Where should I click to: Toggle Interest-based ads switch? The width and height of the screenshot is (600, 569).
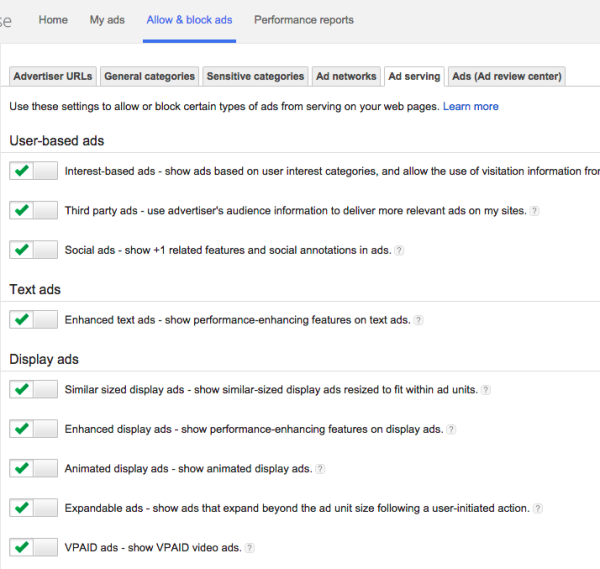pos(33,171)
